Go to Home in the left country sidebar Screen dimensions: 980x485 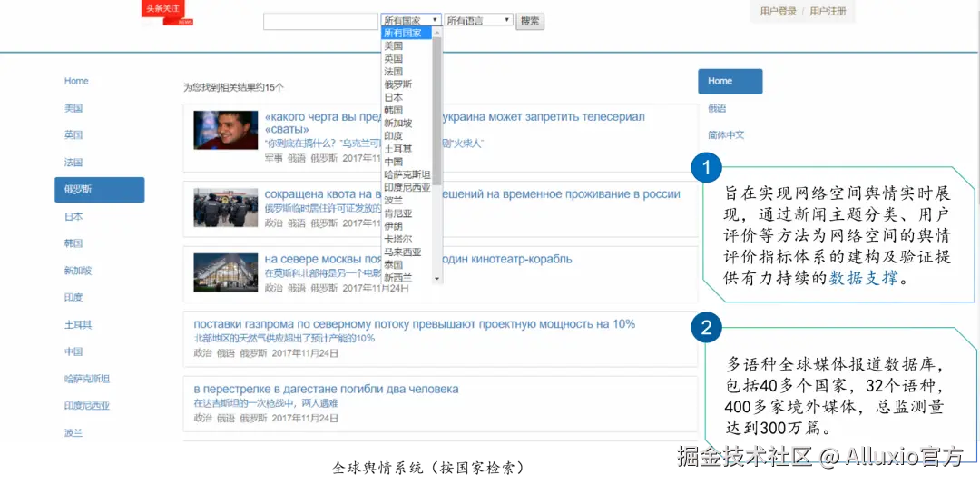76,81
